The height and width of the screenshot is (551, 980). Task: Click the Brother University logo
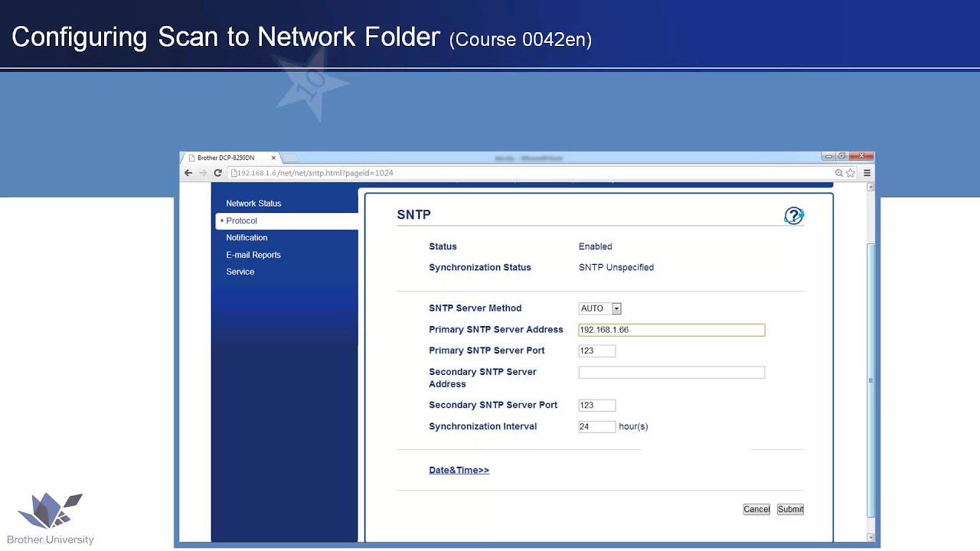pyautogui.click(x=51, y=519)
